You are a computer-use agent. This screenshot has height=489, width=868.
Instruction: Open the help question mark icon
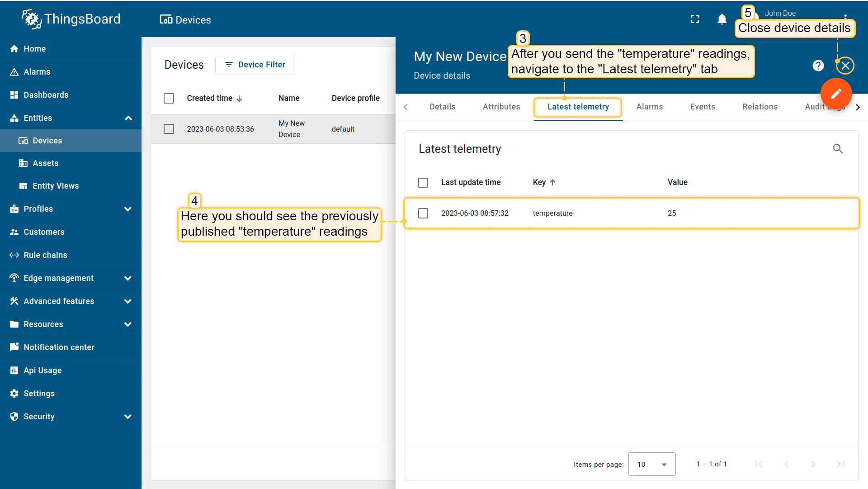point(818,66)
